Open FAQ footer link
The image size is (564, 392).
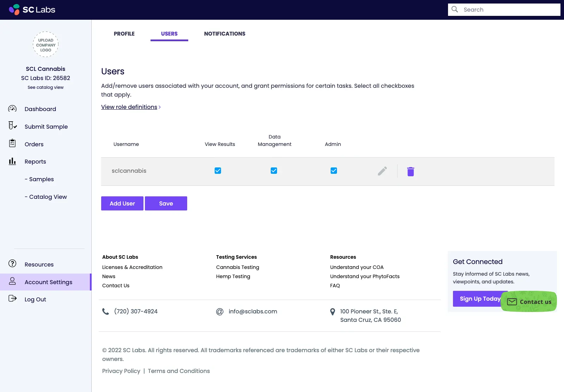[335, 286]
